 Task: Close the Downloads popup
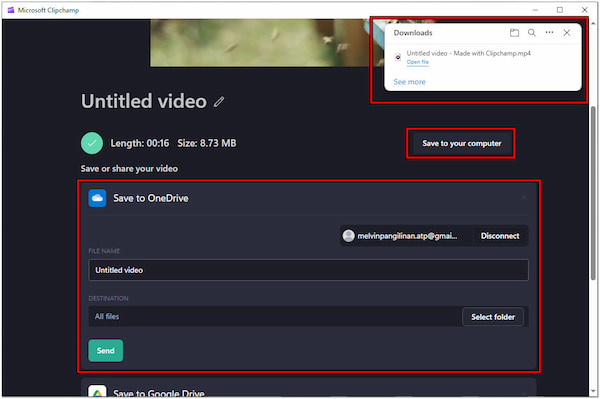click(x=567, y=33)
